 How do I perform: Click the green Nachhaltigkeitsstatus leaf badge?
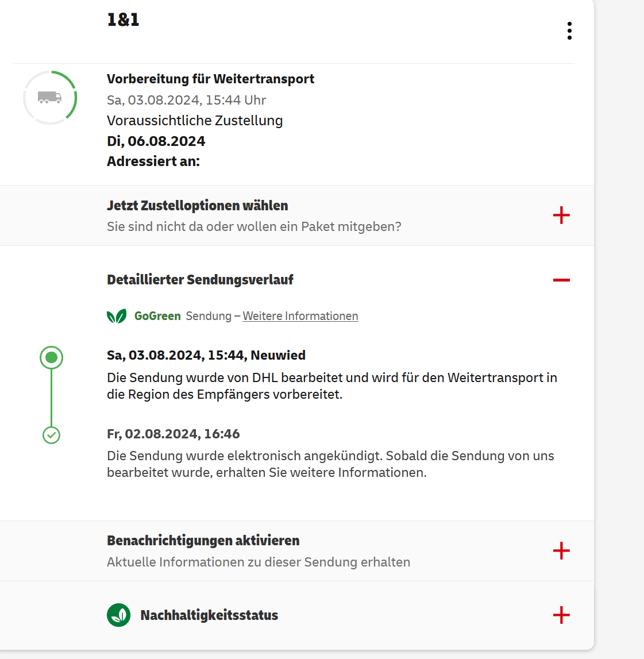point(118,615)
